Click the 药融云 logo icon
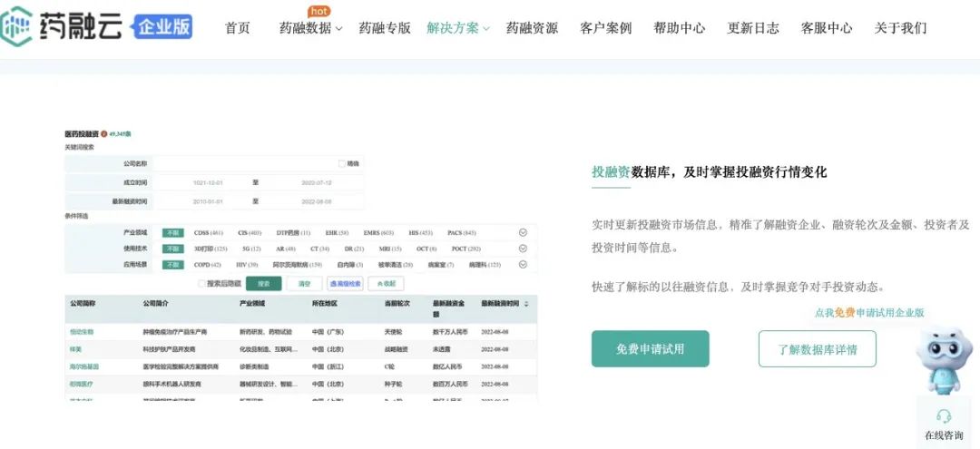 tap(17, 26)
